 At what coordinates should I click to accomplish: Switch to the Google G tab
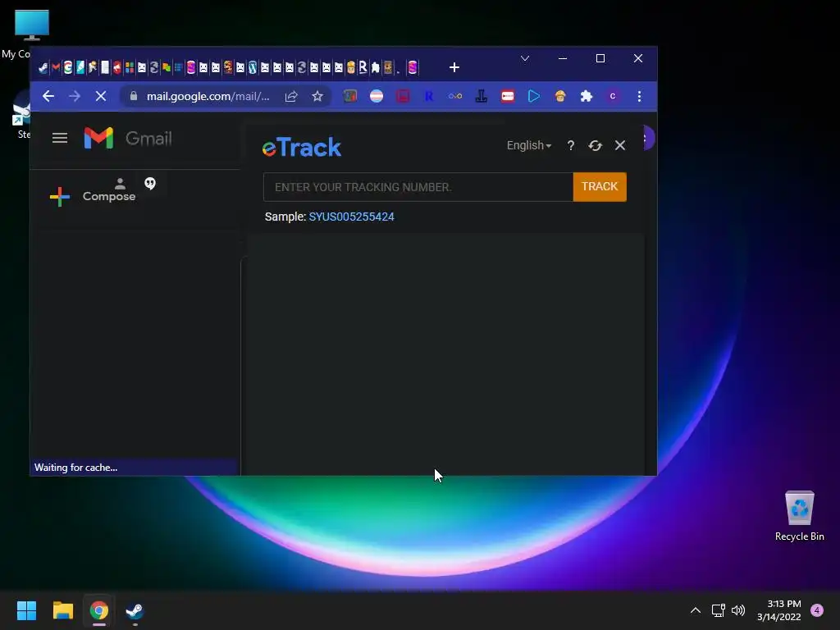point(68,67)
